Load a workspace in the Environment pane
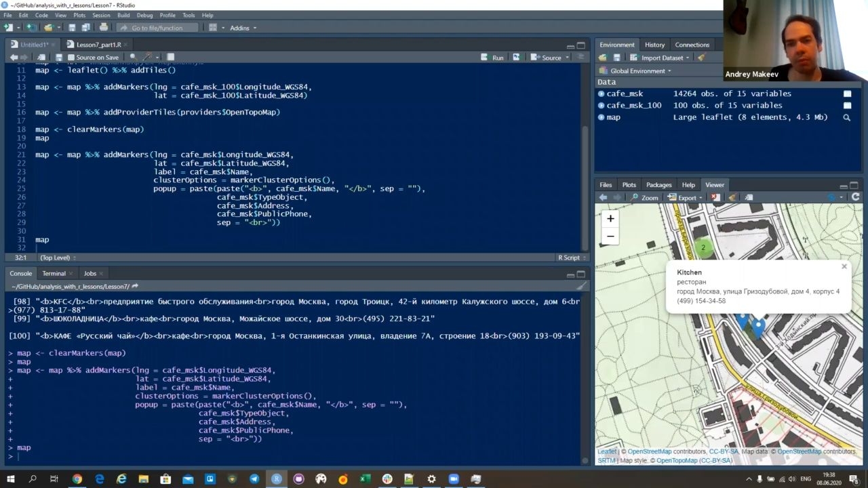This screenshot has width=868, height=488. click(x=603, y=58)
